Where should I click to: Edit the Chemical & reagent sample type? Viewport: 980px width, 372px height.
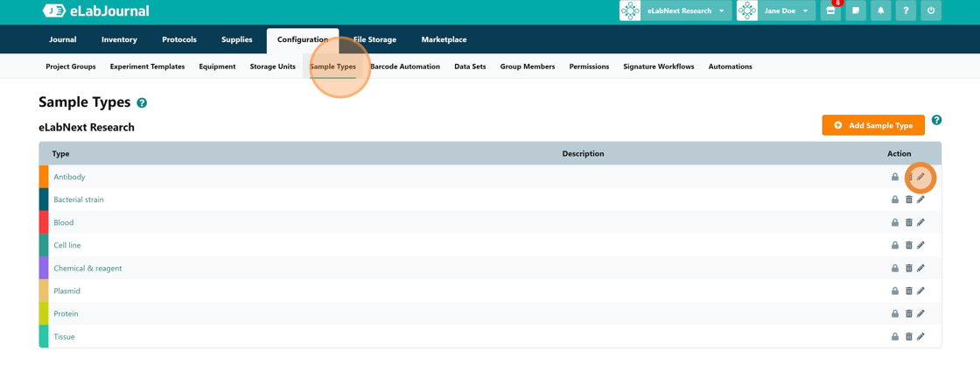(x=920, y=268)
